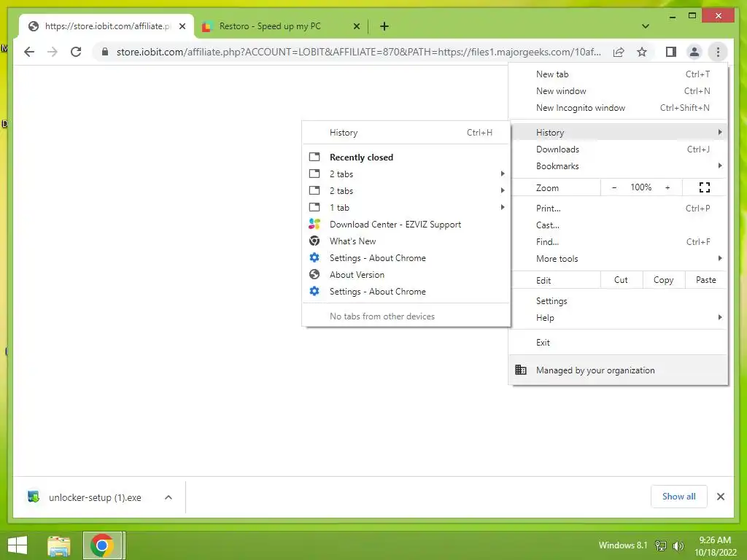Click the browser back arrow
Screen dimensions: 747x560
tap(29, 52)
